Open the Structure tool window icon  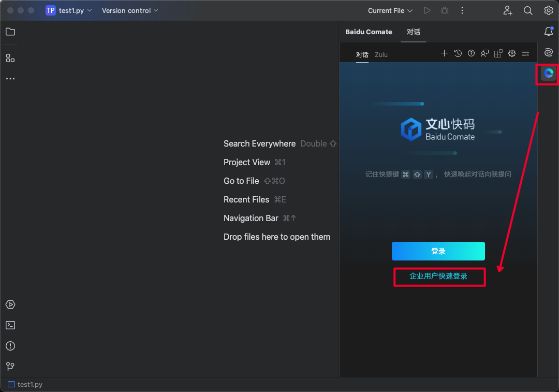tap(10, 58)
